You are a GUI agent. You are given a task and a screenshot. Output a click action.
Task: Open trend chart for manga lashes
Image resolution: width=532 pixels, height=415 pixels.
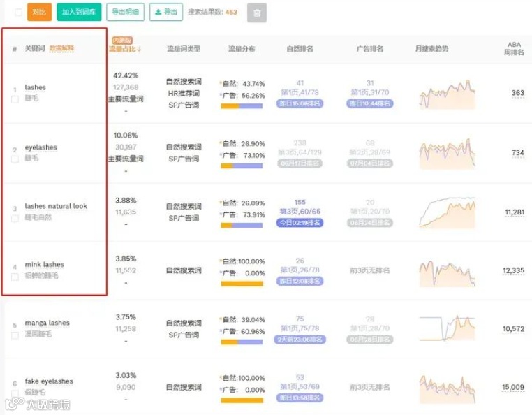click(x=448, y=328)
